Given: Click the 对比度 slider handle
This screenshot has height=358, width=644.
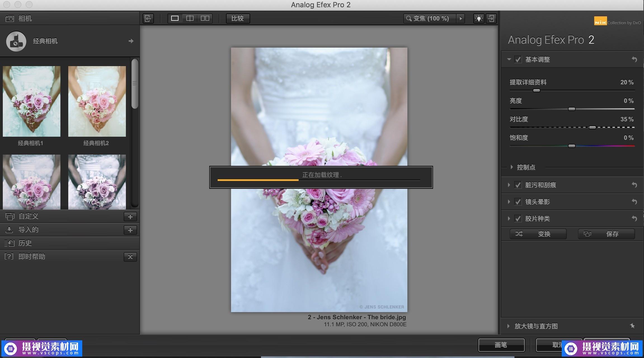Looking at the screenshot, I should click(x=592, y=127).
